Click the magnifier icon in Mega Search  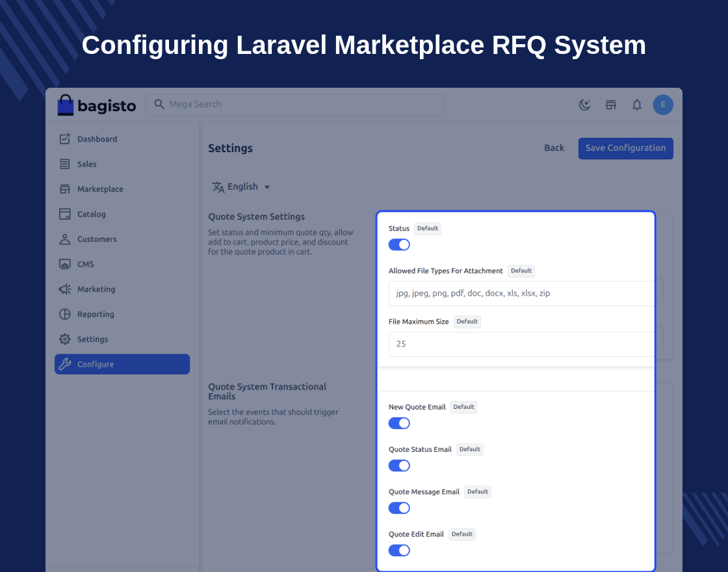(x=159, y=104)
